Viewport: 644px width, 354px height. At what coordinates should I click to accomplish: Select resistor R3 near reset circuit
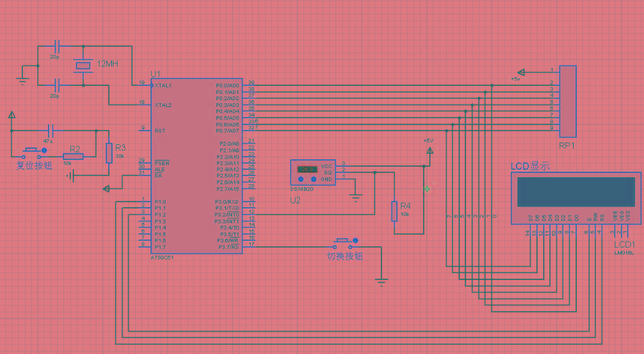pyautogui.click(x=109, y=153)
